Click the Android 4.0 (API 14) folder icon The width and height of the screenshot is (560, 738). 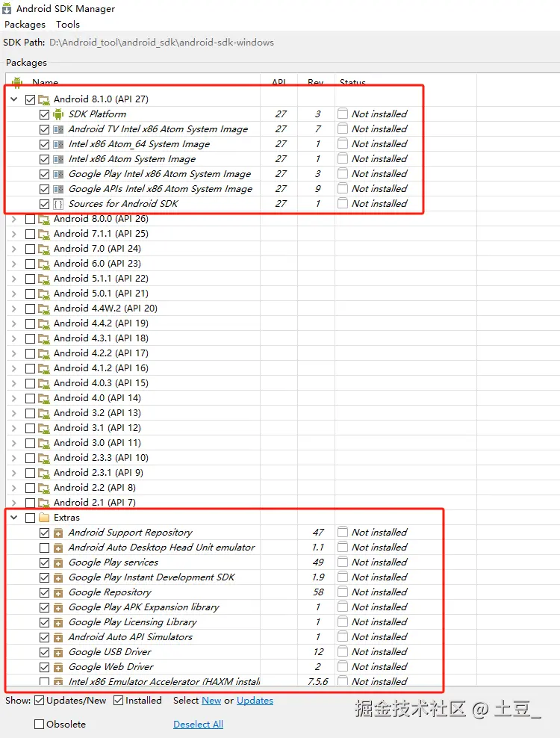point(44,399)
